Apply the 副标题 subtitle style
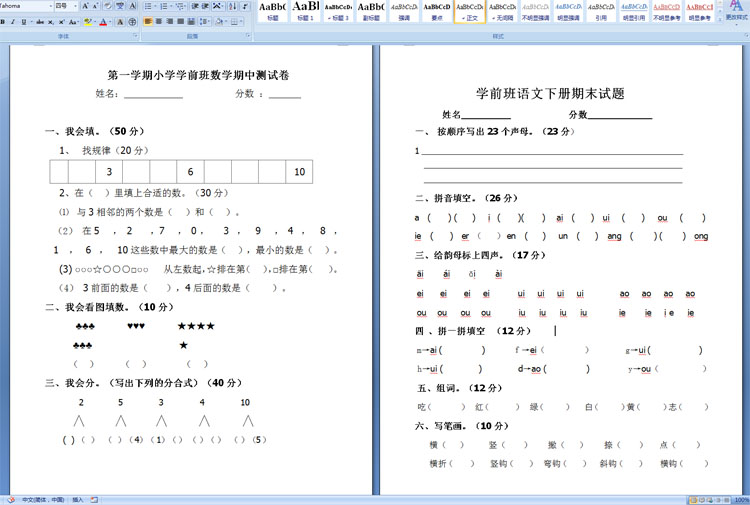Viewport: 750px width, 505px height. pos(371,11)
